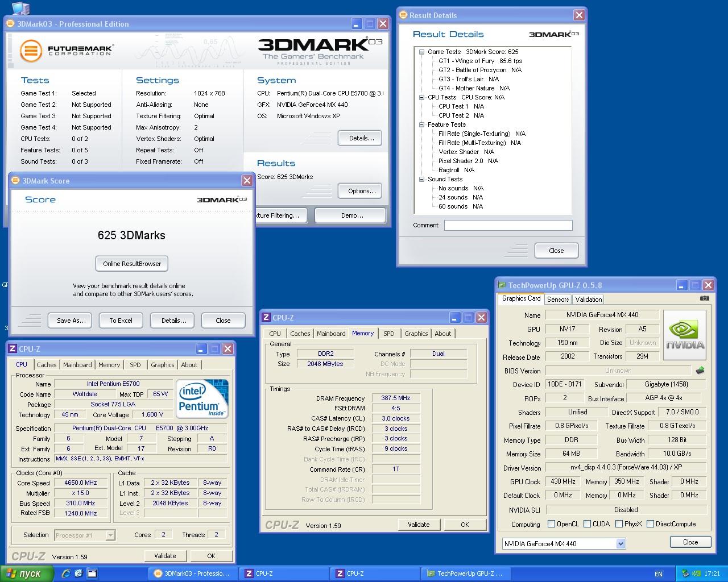Viewport: 728px width, 582px height.
Task: Enable DirectCompute checkbox in GPU-Z
Action: tap(650, 524)
